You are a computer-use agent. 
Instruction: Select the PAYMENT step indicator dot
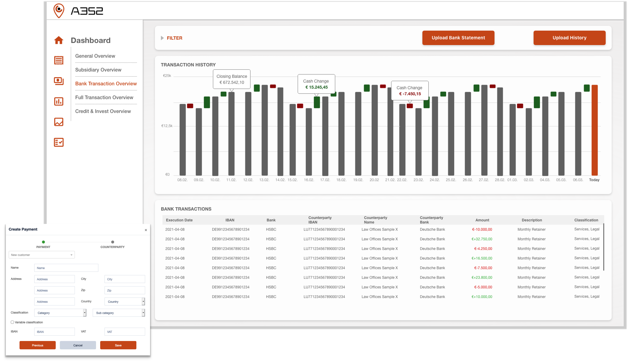[x=44, y=242]
